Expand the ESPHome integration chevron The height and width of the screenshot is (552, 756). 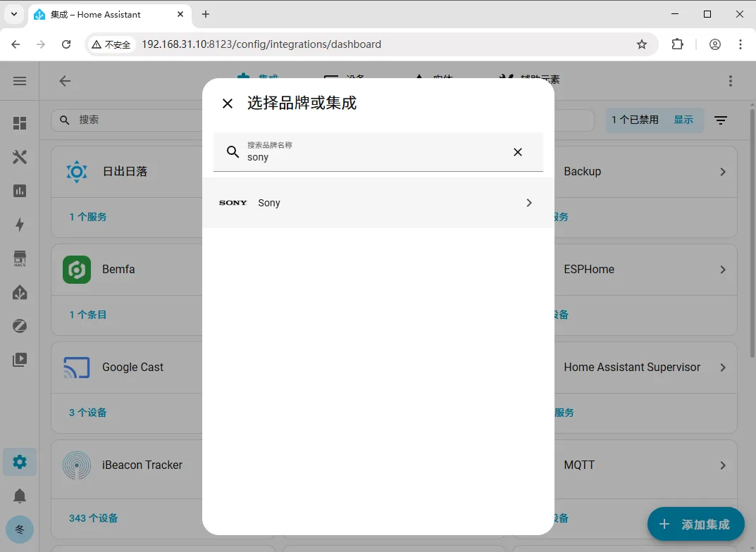(723, 270)
